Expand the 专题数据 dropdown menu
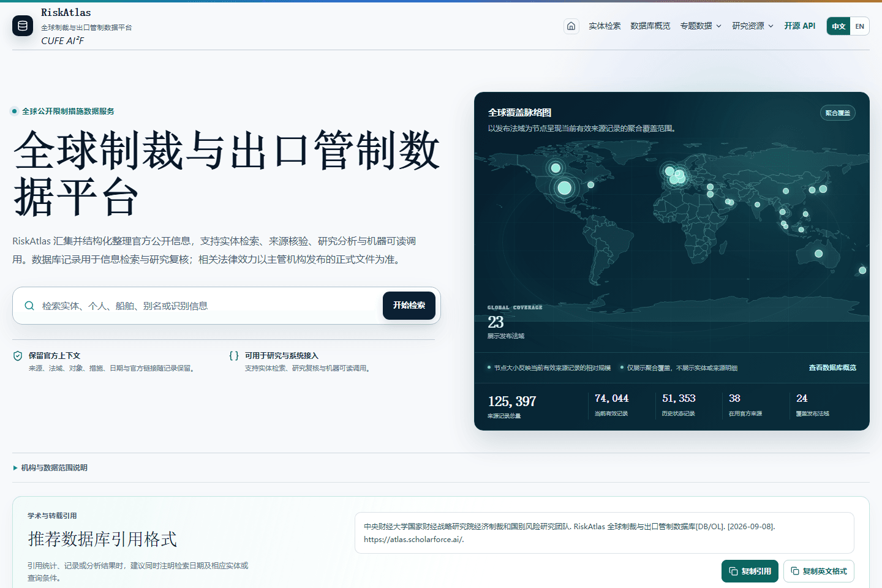This screenshot has width=882, height=588. 701,26
